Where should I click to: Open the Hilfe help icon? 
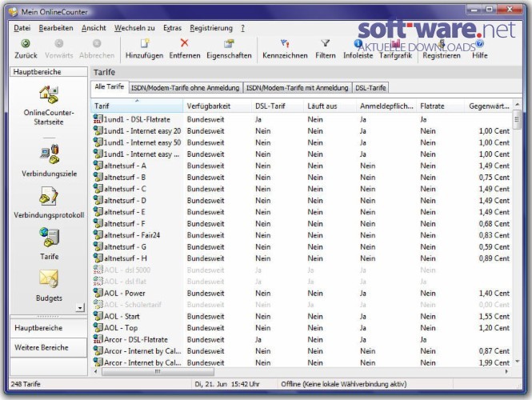(479, 43)
